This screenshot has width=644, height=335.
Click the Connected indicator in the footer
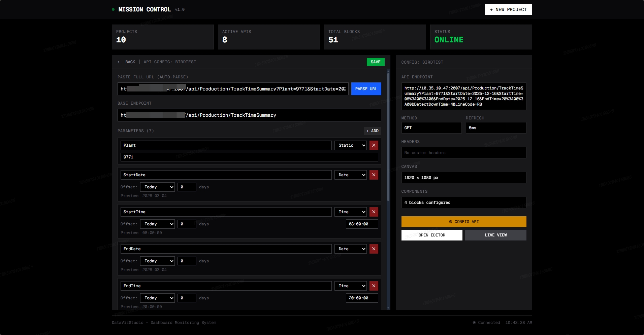pyautogui.click(x=486, y=323)
